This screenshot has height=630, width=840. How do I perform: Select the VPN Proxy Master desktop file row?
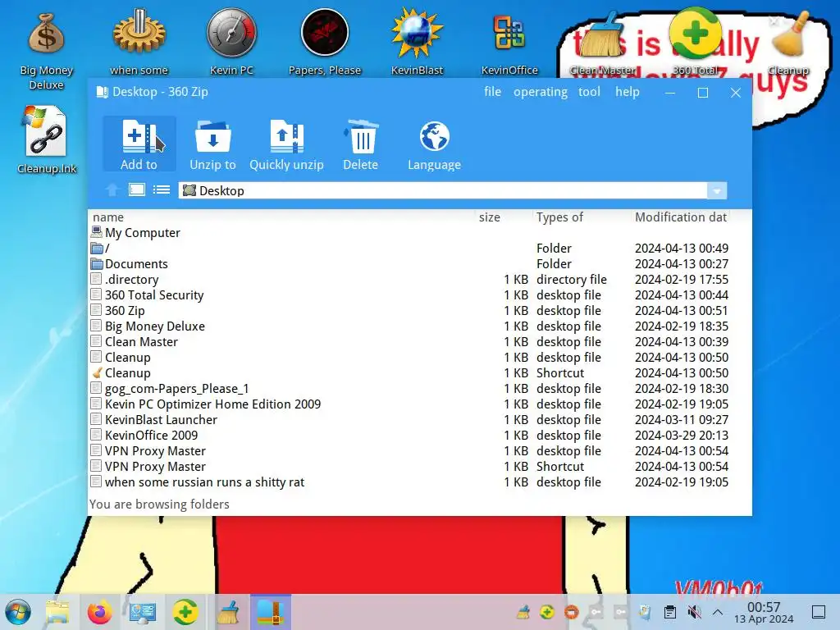[x=410, y=450]
